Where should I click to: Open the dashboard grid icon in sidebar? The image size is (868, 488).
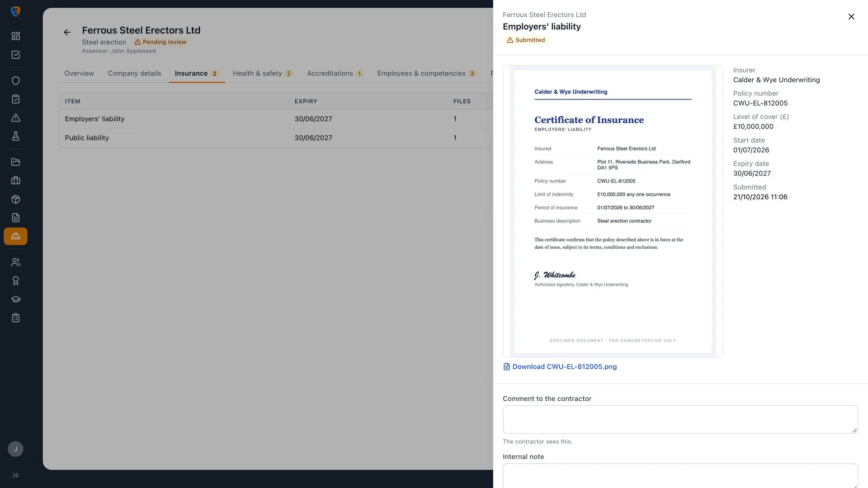[x=15, y=36]
